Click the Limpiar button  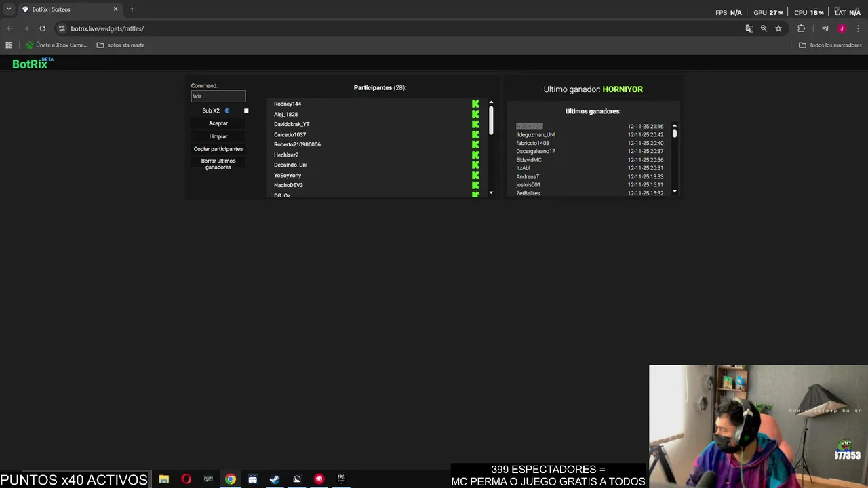click(218, 136)
